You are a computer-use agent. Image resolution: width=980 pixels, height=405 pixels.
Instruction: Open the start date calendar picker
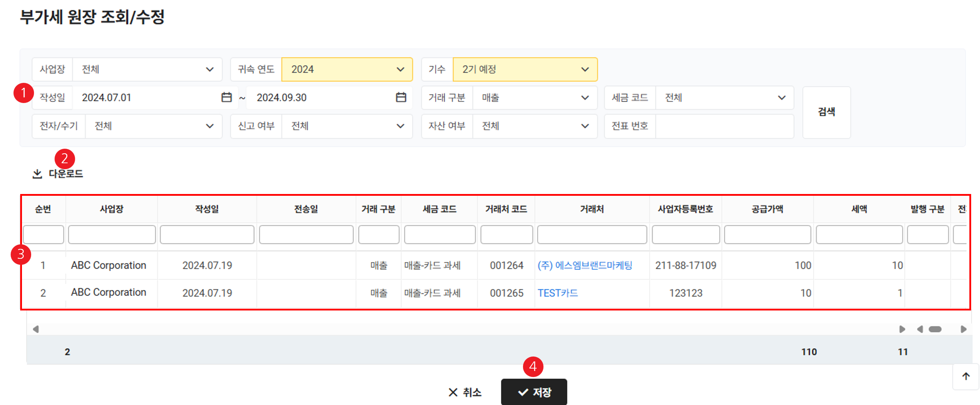pos(226,97)
